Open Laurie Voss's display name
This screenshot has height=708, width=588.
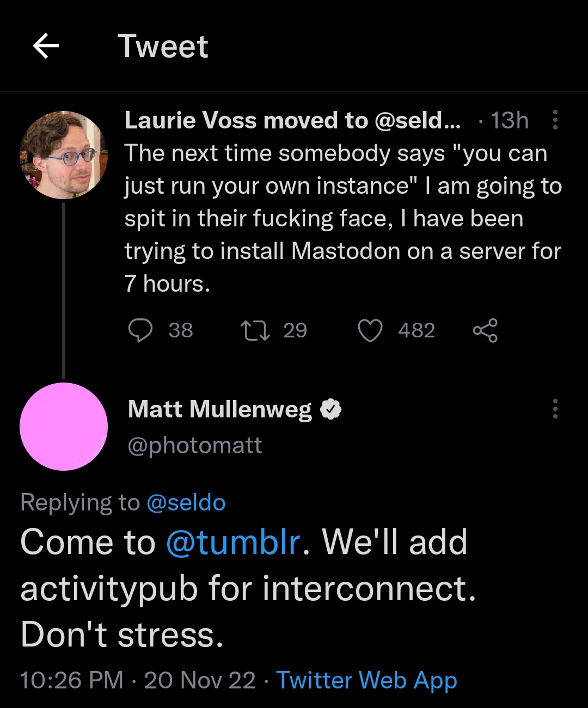click(292, 120)
